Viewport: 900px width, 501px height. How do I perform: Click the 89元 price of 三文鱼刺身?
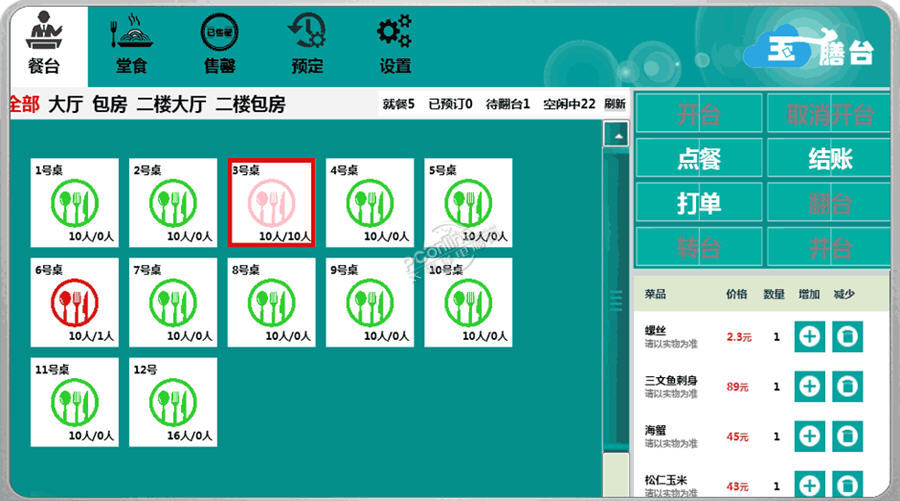point(738,387)
